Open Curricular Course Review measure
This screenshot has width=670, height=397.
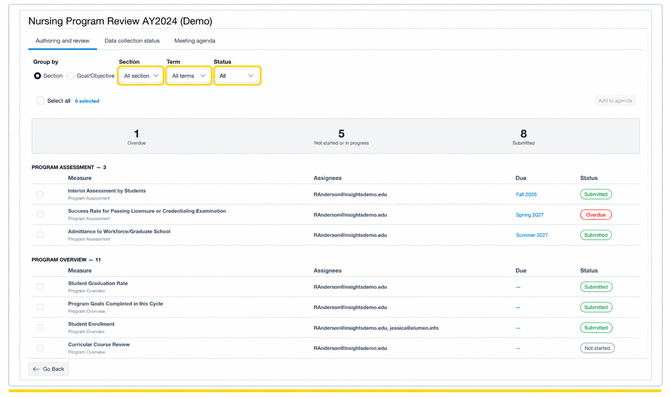tap(99, 344)
